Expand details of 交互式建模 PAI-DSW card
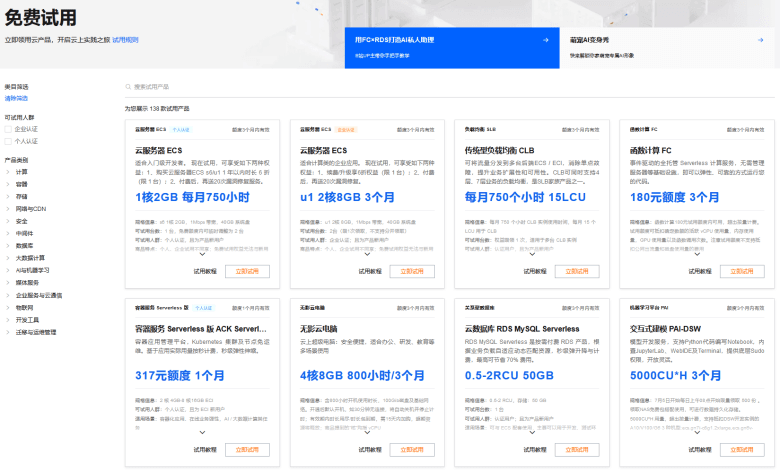Image resolution: width=780 pixels, height=473 pixels. coord(697,433)
